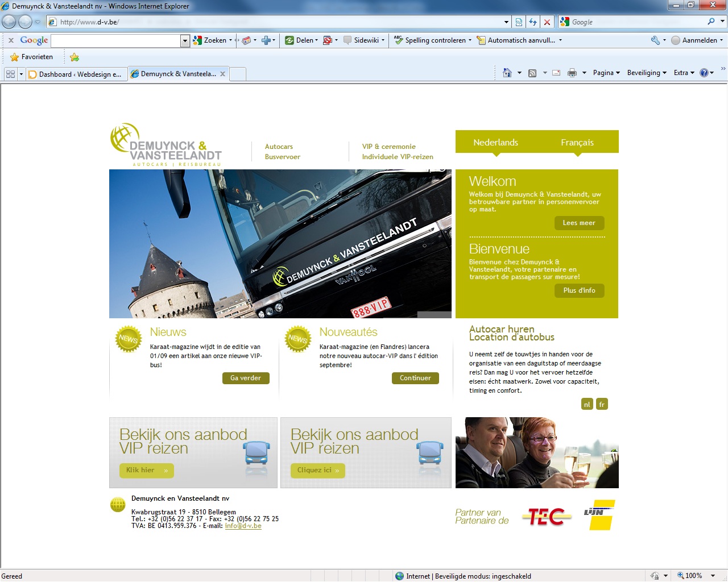The height and width of the screenshot is (582, 728).
Task: Expand the Beveiliging dropdown menu
Action: (647, 73)
